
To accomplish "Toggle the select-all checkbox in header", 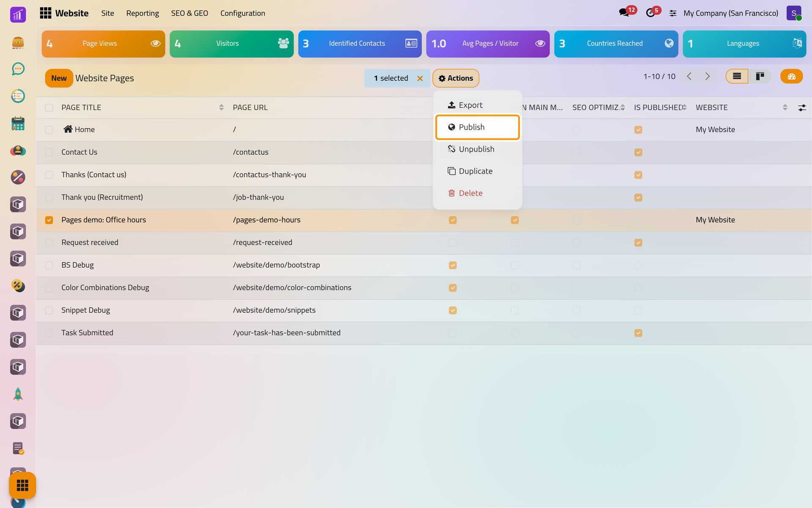I will [x=49, y=108].
